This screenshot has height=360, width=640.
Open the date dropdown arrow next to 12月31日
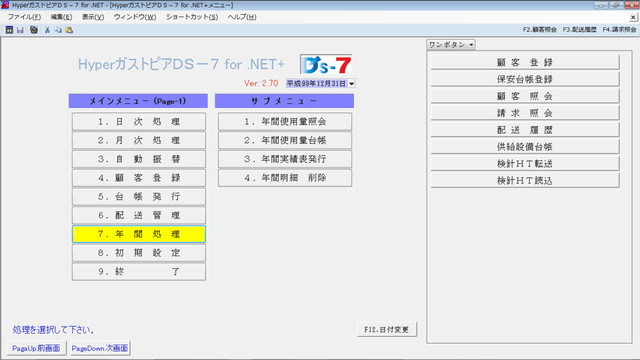click(351, 84)
